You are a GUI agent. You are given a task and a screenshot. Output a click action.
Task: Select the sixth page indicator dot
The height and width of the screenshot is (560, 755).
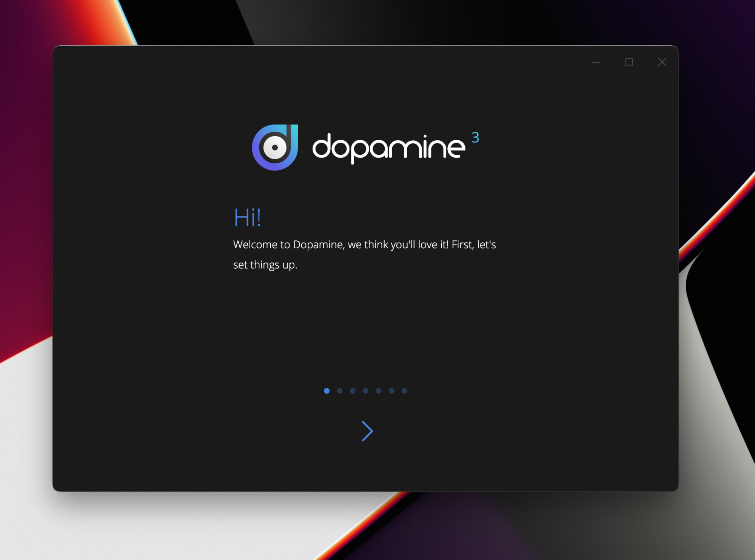coord(391,391)
